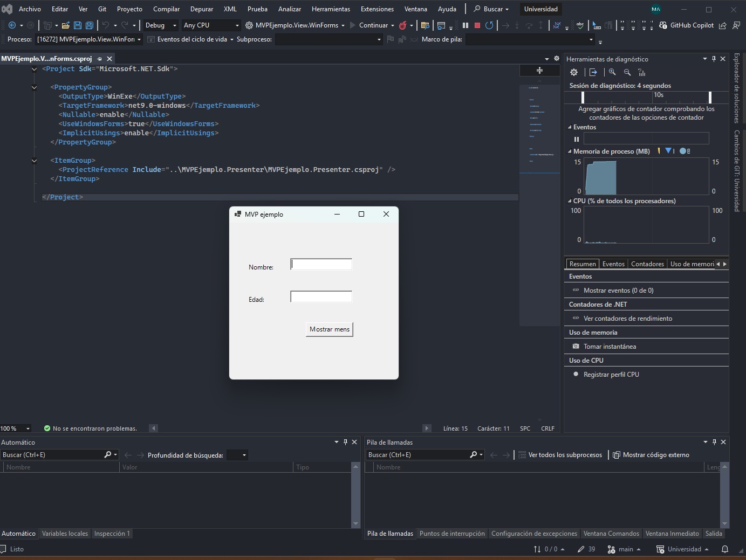Pin the csproj document tab

100,59
